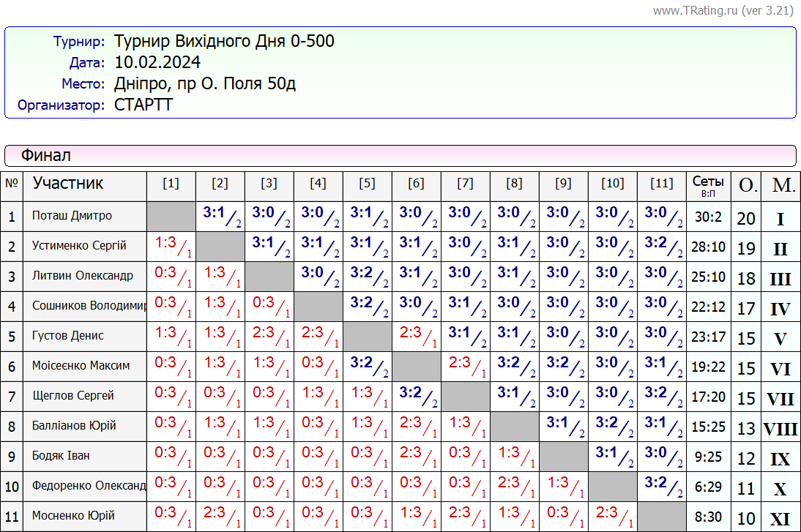801x532 pixels.
Task: Select Щеглов Сергей in participant list
Action: pos(72,396)
